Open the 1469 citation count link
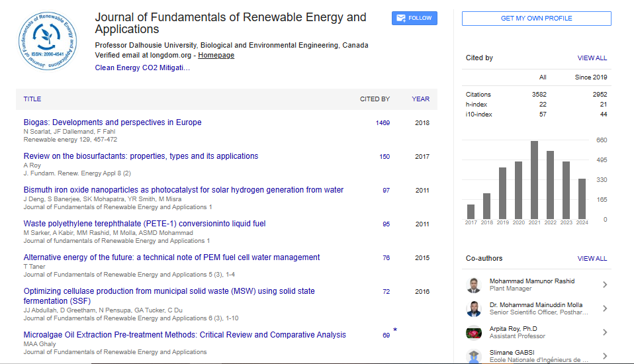 pyautogui.click(x=383, y=123)
